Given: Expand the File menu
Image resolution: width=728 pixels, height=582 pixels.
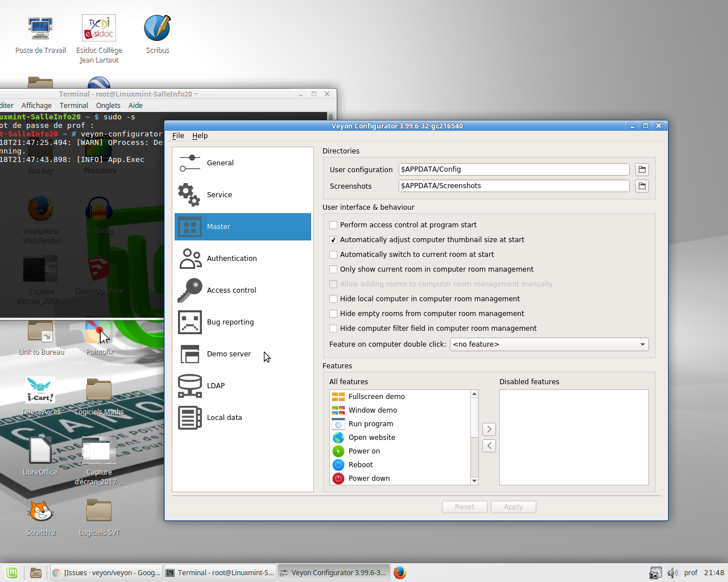Looking at the screenshot, I should (x=178, y=136).
